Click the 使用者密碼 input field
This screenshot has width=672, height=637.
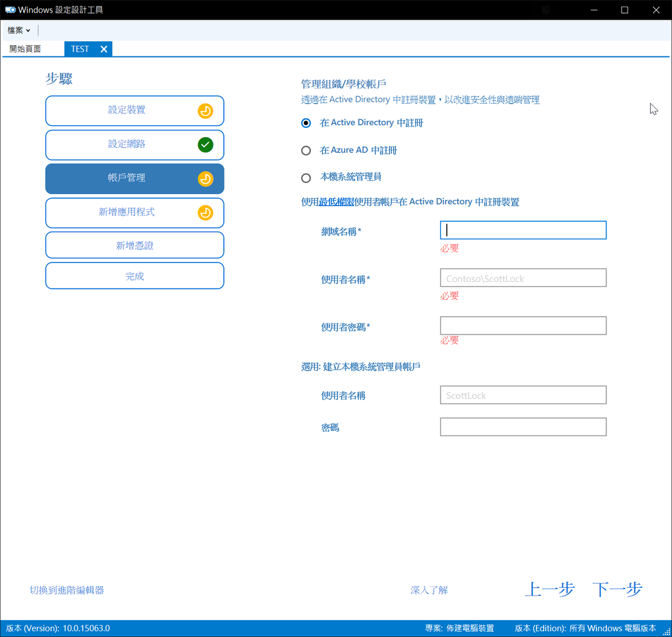523,325
